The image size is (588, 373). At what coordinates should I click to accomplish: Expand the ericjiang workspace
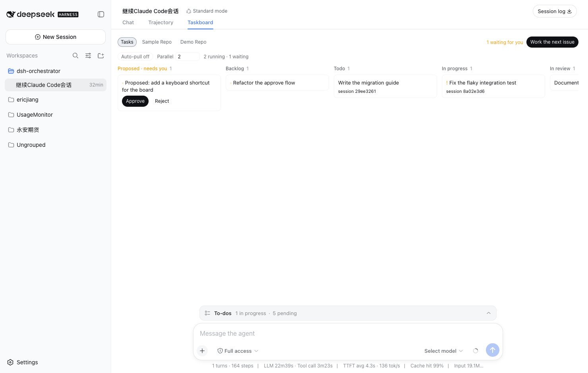pyautogui.click(x=56, y=100)
